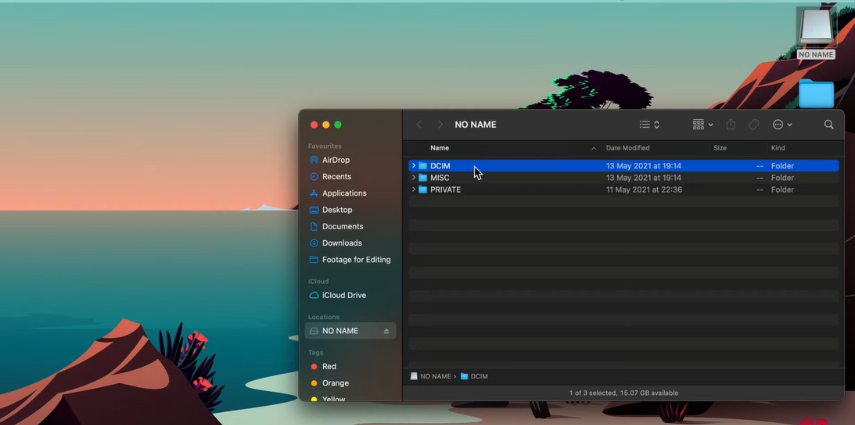Screen dimensions: 855x425
Task: Sort by the Date Modified column
Action: click(x=627, y=148)
